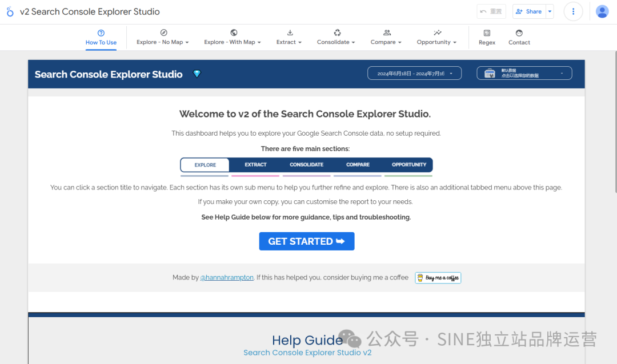Viewport: 617px width, 364px height.
Task: Click the data source briefcase icon
Action: click(490, 73)
